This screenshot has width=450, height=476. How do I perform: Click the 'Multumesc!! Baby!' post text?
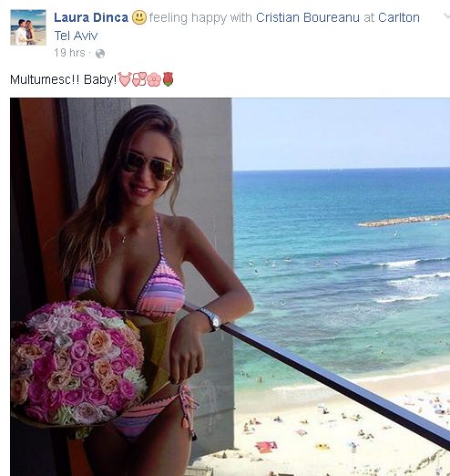click(x=64, y=79)
